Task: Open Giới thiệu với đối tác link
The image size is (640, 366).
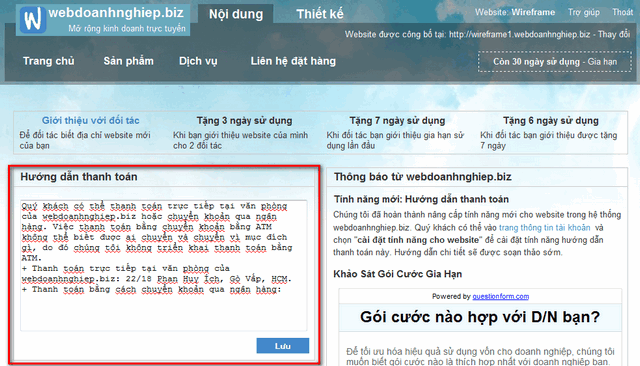Action: [91, 120]
